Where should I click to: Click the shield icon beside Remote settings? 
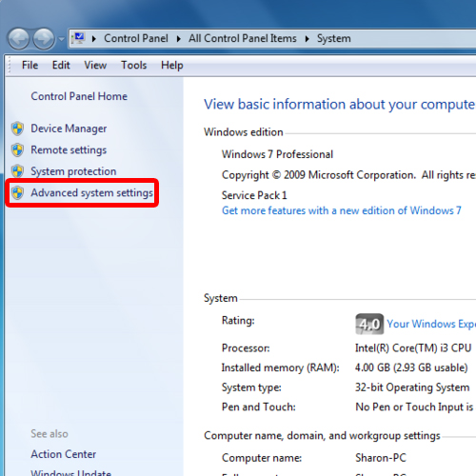pos(17,149)
